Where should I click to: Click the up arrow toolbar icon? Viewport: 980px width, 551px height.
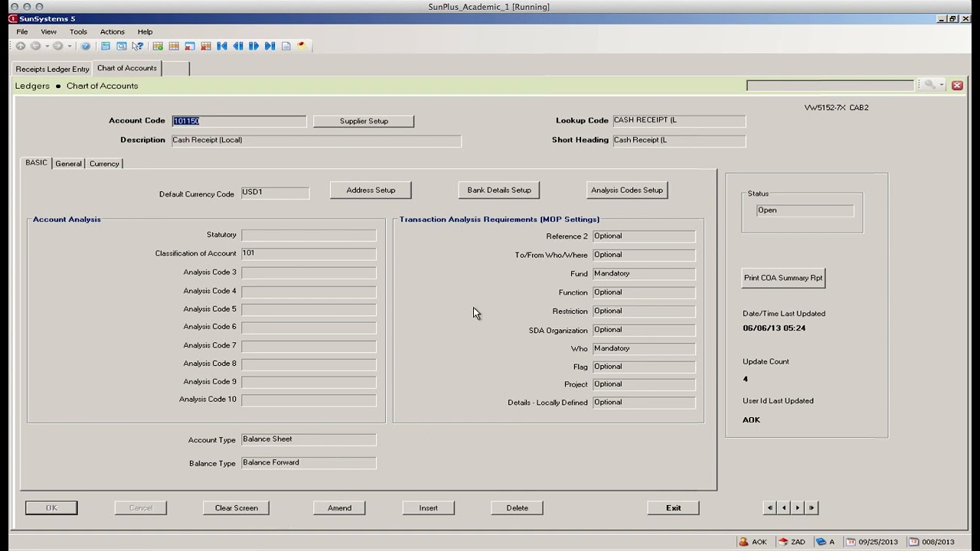pyautogui.click(x=21, y=46)
